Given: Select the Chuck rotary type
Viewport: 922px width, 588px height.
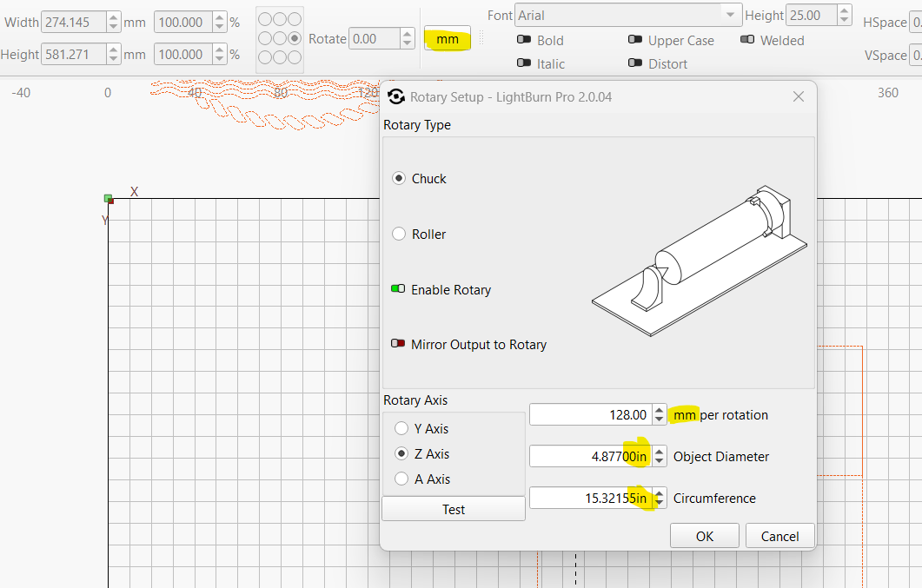Looking at the screenshot, I should [400, 179].
